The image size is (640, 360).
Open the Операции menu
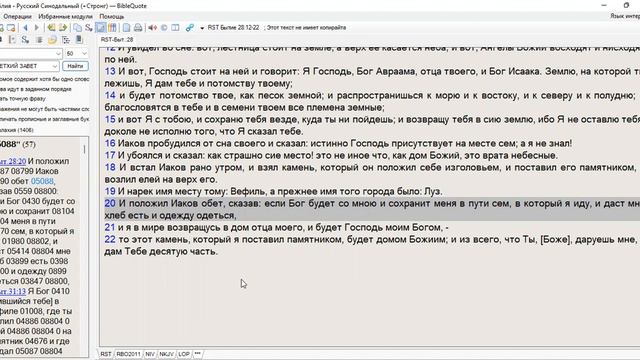pos(17,17)
